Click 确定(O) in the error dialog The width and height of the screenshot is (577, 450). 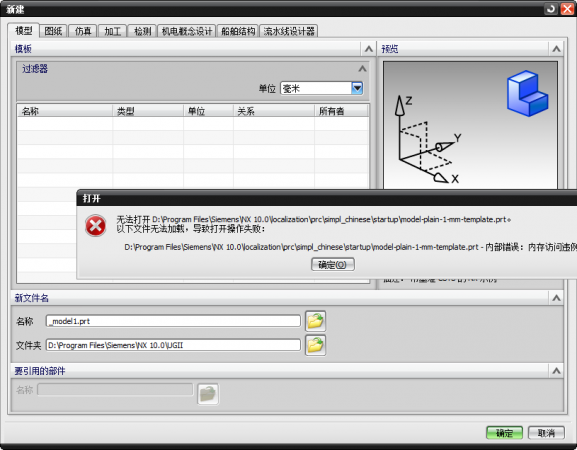[x=333, y=265]
